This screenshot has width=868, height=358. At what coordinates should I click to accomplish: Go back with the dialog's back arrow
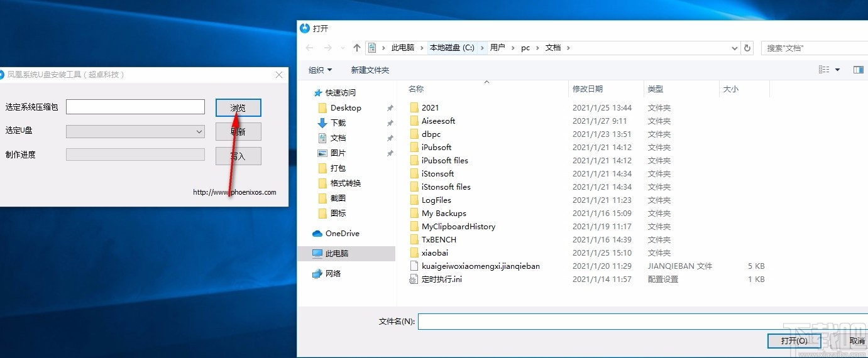(x=309, y=48)
